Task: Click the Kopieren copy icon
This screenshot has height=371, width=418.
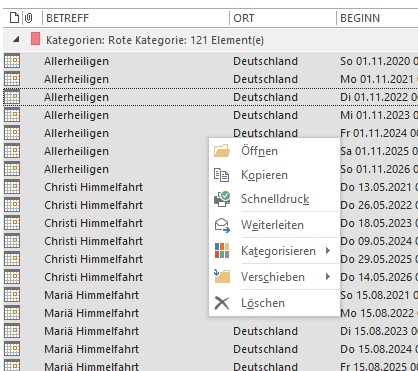Action: pyautogui.click(x=222, y=175)
